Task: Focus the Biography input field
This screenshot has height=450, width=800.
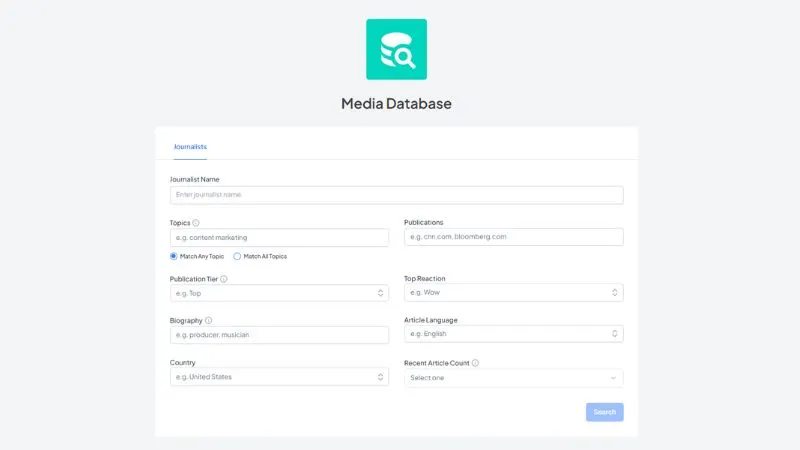Action: (279, 335)
